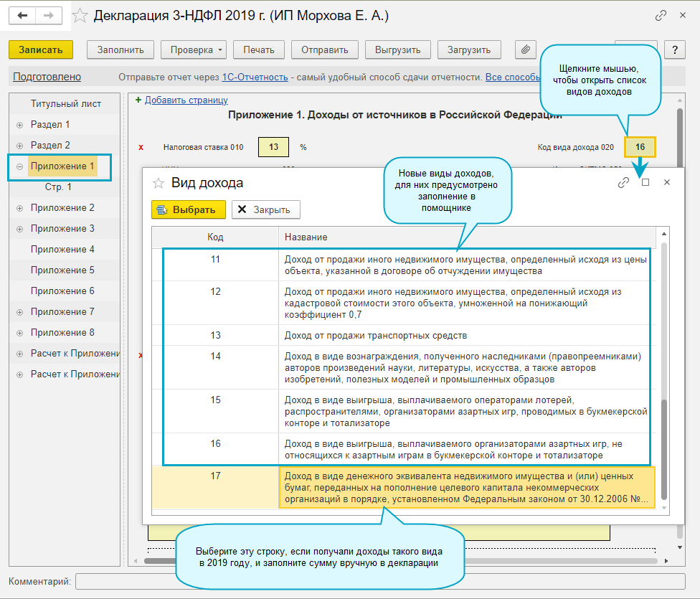
Task: Click the Печать button
Action: point(258,49)
